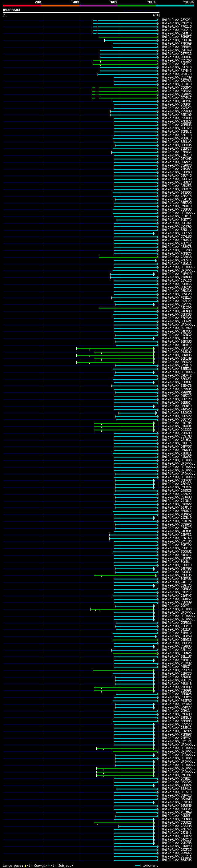
Task: Select row UniRef100_B8J413
Action: [x=176, y=789]
